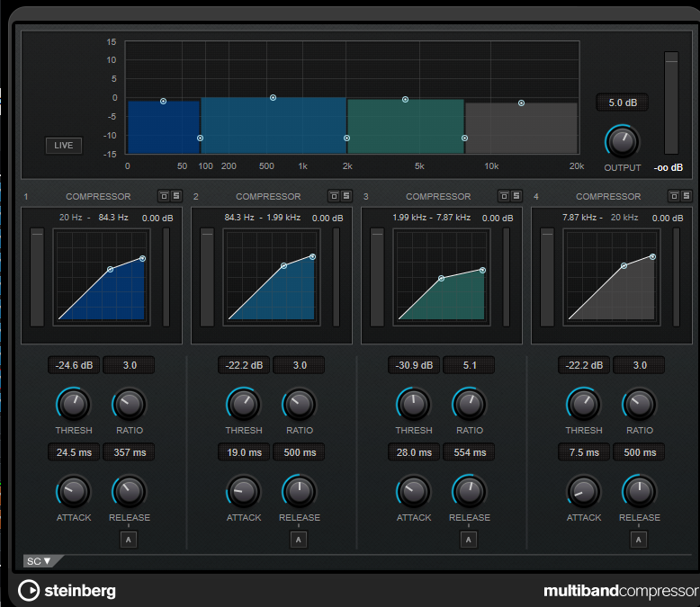
Task: Click band 2 curve ratio end point
Action: 312,256
